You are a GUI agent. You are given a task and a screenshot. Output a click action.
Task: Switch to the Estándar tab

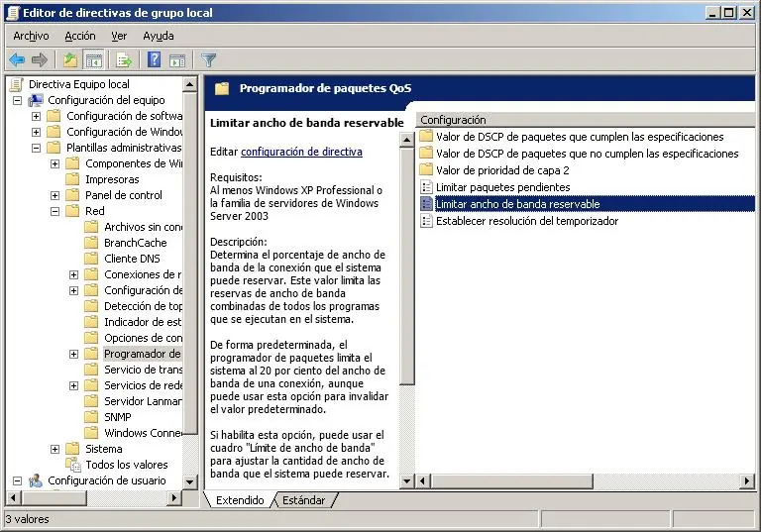[304, 500]
